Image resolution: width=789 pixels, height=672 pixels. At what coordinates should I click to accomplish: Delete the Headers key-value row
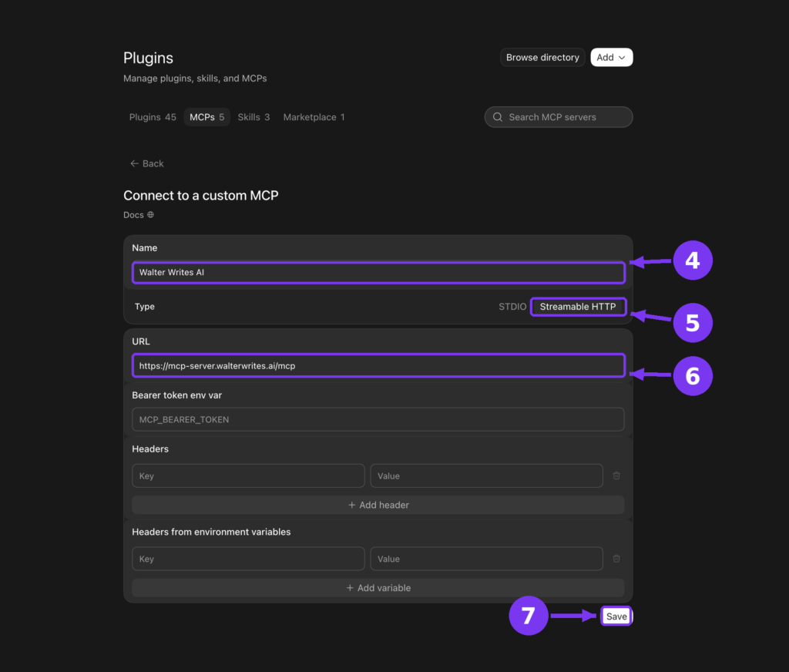pos(616,475)
